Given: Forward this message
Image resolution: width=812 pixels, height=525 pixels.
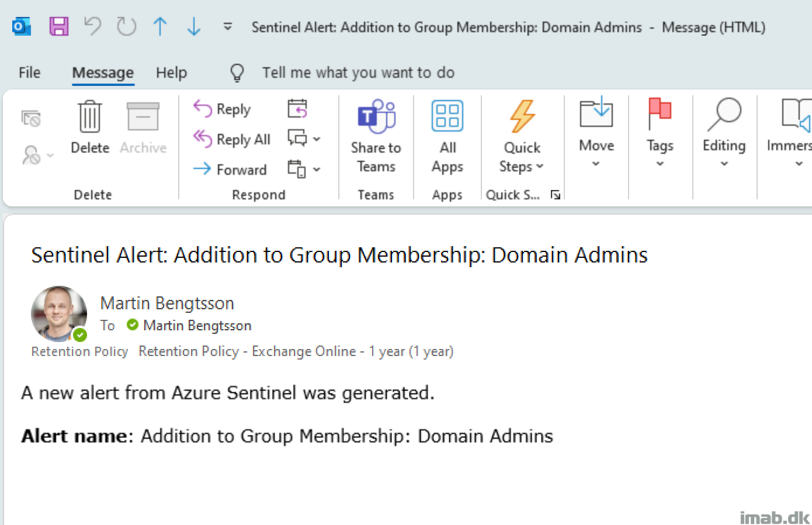Looking at the screenshot, I should (x=230, y=170).
